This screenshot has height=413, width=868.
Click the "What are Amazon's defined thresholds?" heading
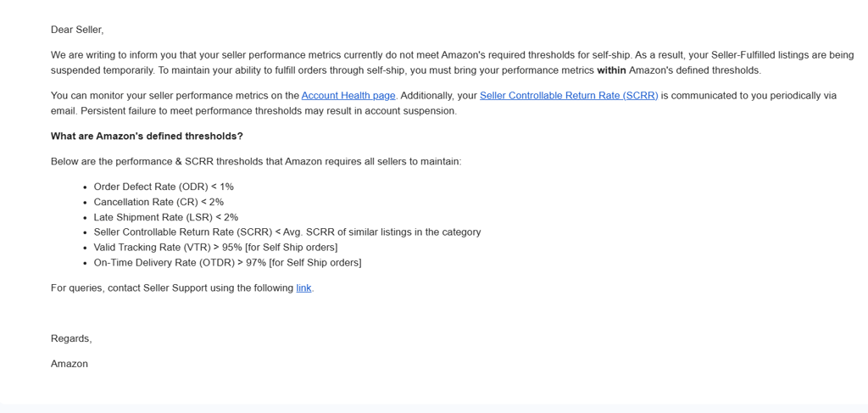(x=147, y=137)
